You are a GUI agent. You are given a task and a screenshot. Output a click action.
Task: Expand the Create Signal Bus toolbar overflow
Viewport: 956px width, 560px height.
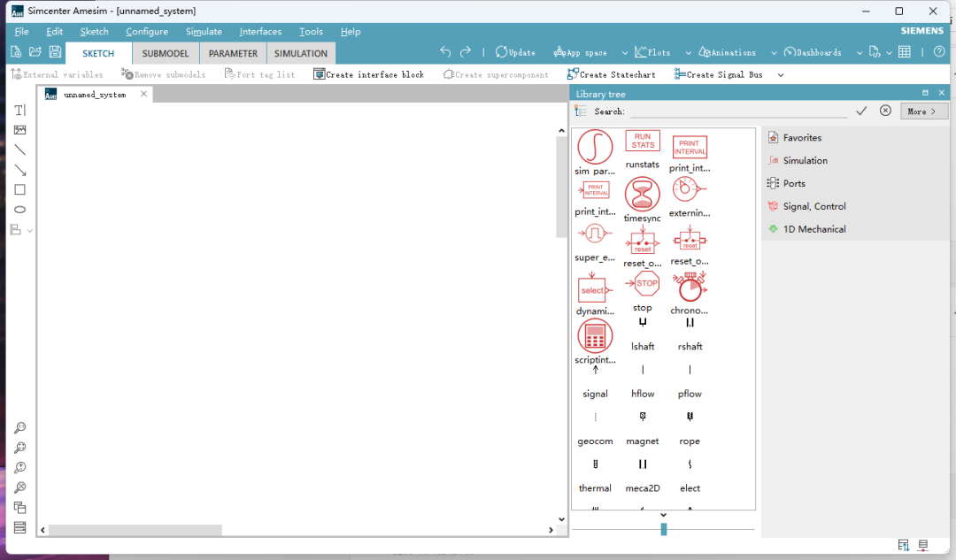(781, 75)
